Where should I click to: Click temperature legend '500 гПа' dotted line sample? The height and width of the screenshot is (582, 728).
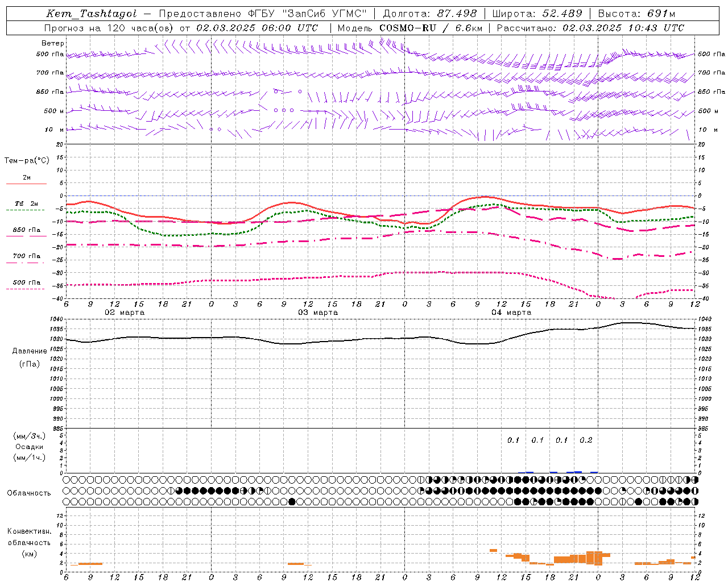25,289
